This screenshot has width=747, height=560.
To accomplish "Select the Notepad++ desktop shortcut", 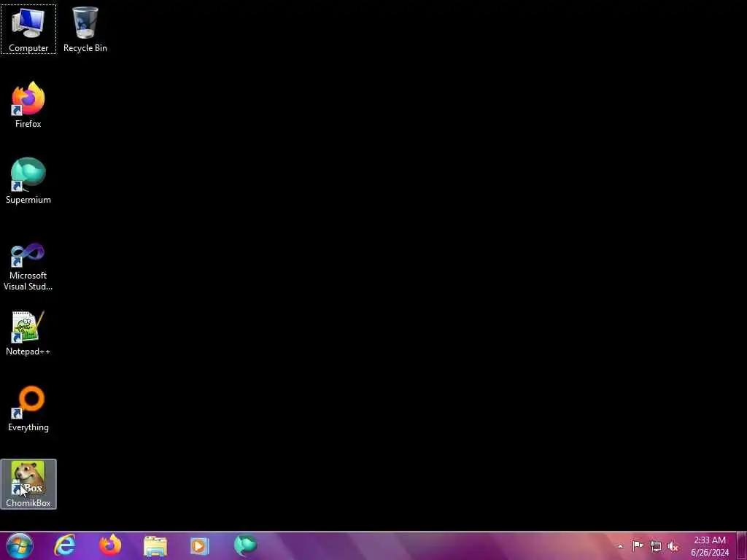I will 28,332.
